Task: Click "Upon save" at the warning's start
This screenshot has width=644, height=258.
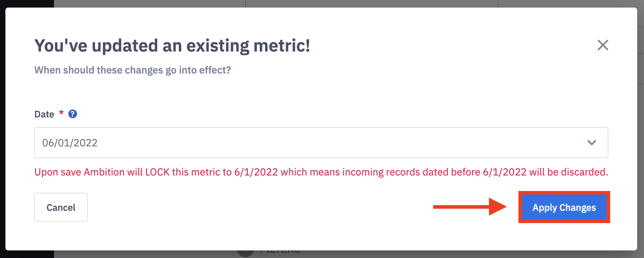Action: [58, 172]
